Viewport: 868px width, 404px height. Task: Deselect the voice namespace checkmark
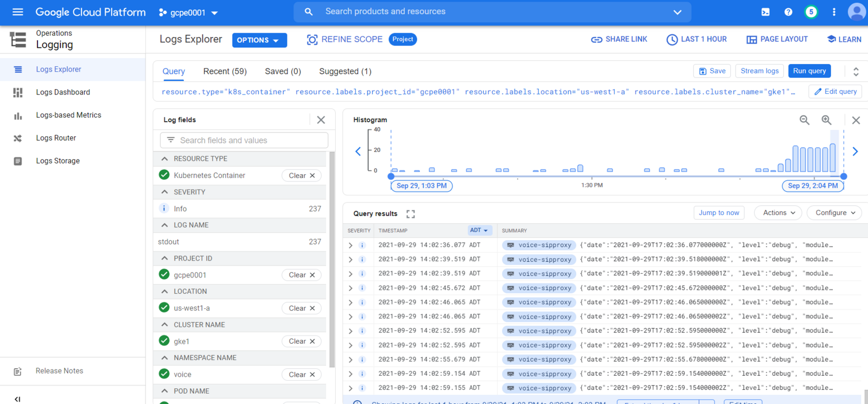pos(164,374)
